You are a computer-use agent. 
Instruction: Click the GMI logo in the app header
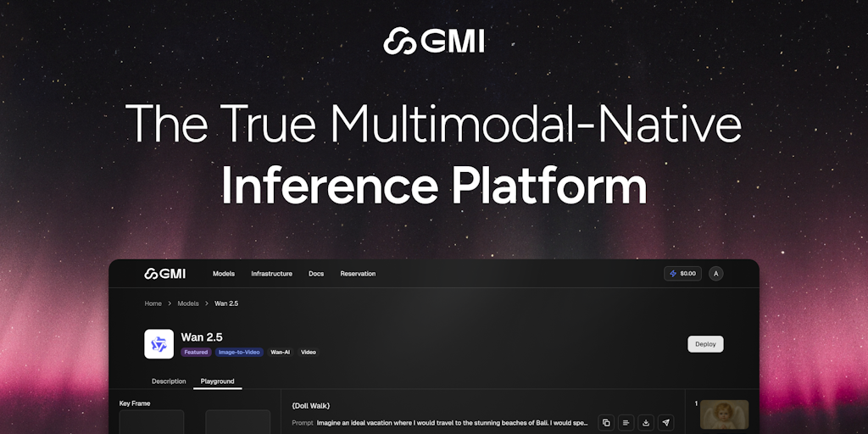pyautogui.click(x=165, y=274)
